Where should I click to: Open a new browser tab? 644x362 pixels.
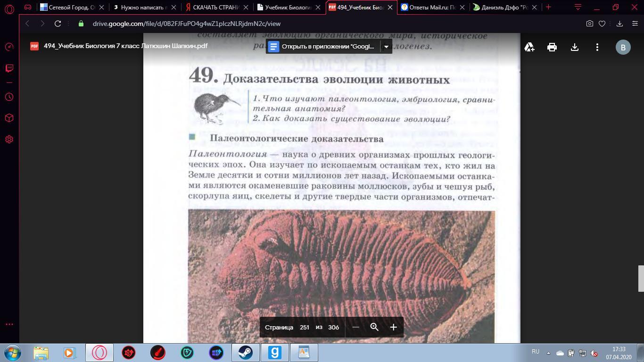click(548, 7)
